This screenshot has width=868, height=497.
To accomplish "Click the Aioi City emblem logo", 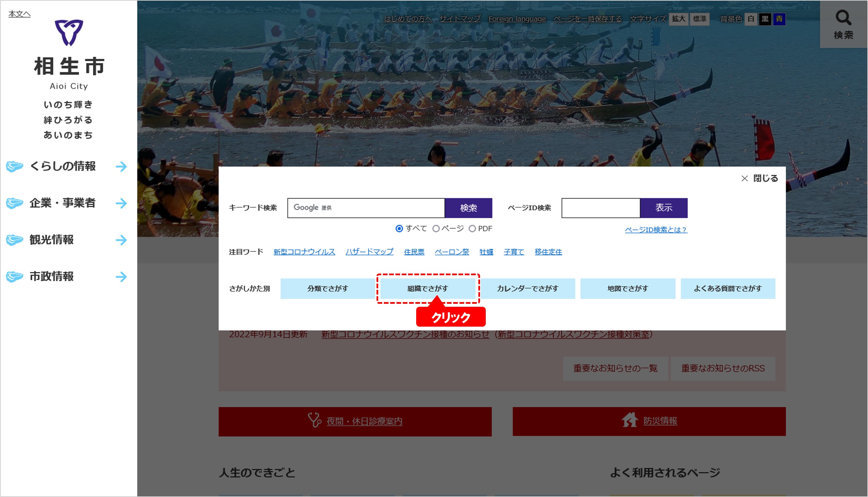I will click(69, 33).
